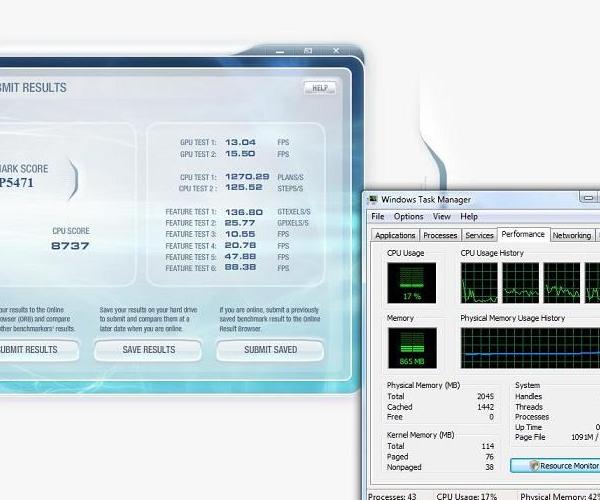The height and width of the screenshot is (500, 600).
Task: Click the FEATURE TEST 1 value 136.80
Action: pyautogui.click(x=244, y=212)
